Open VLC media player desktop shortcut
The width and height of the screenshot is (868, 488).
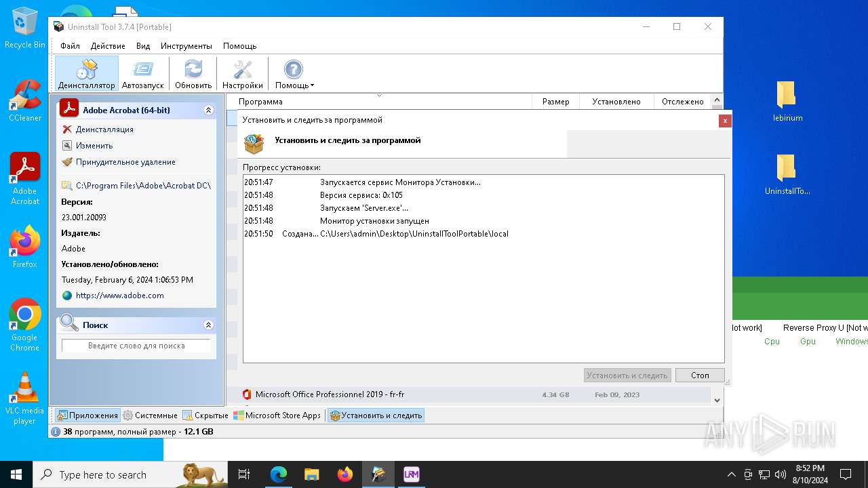click(24, 399)
